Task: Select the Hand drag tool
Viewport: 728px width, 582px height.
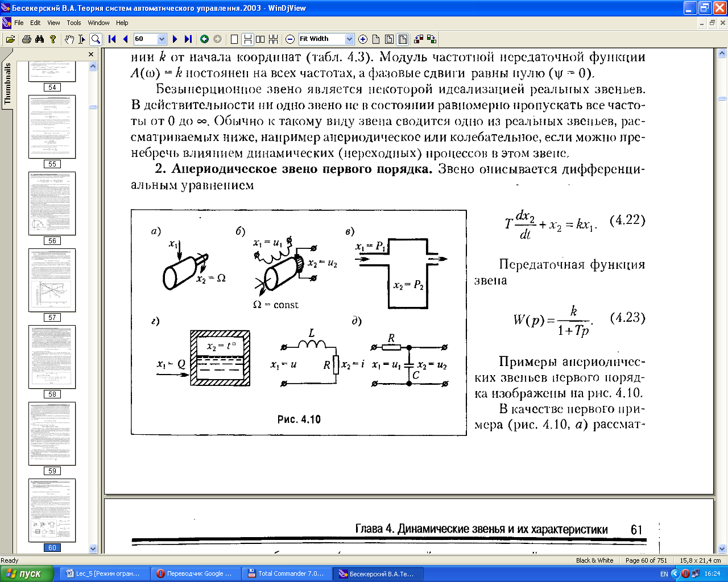Action: point(69,39)
